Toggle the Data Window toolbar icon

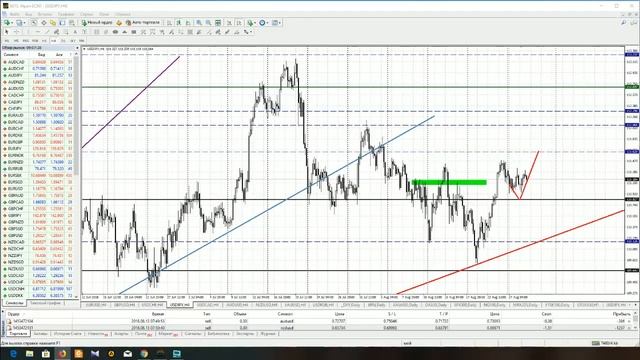coord(44,22)
